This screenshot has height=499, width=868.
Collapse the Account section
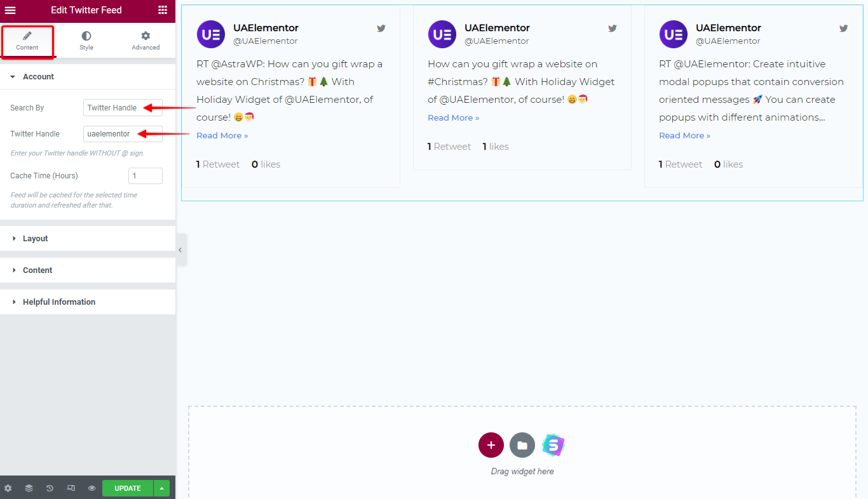88,77
